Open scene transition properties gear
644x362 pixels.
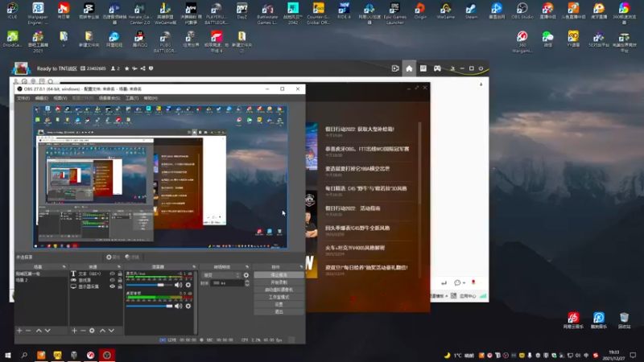[246, 275]
